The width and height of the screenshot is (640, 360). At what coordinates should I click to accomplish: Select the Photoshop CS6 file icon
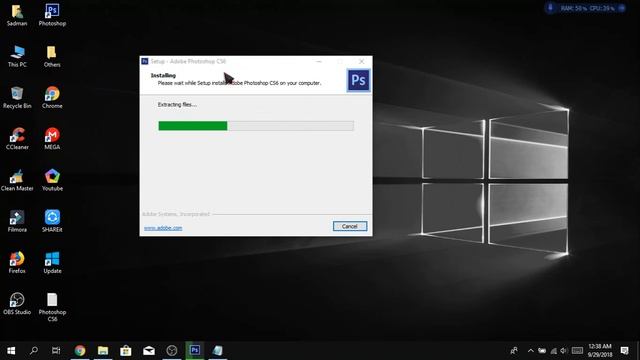52,307
